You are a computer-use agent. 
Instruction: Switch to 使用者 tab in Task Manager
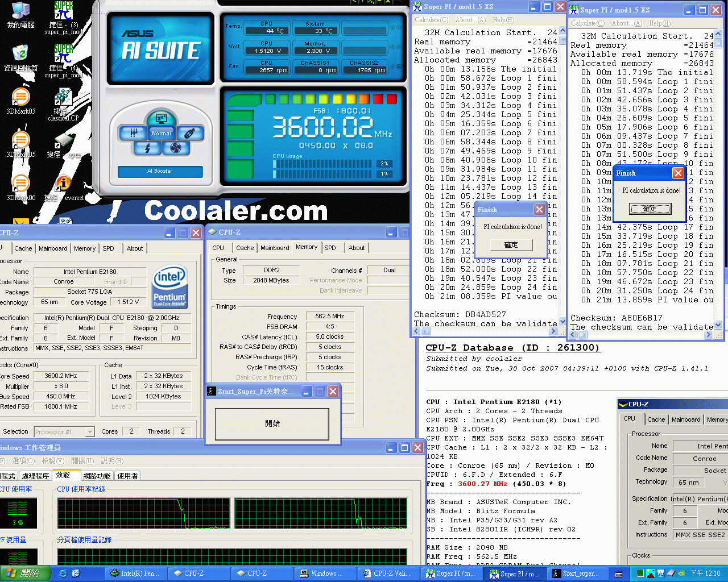click(x=127, y=476)
